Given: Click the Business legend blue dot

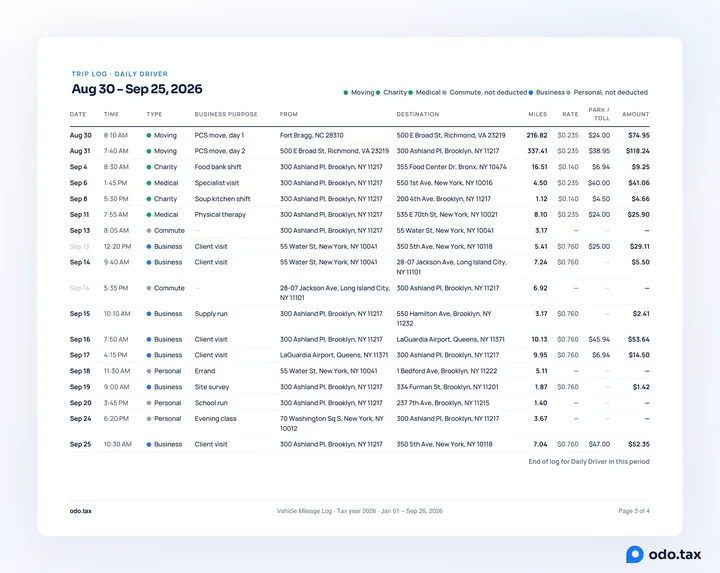Looking at the screenshot, I should point(531,93).
